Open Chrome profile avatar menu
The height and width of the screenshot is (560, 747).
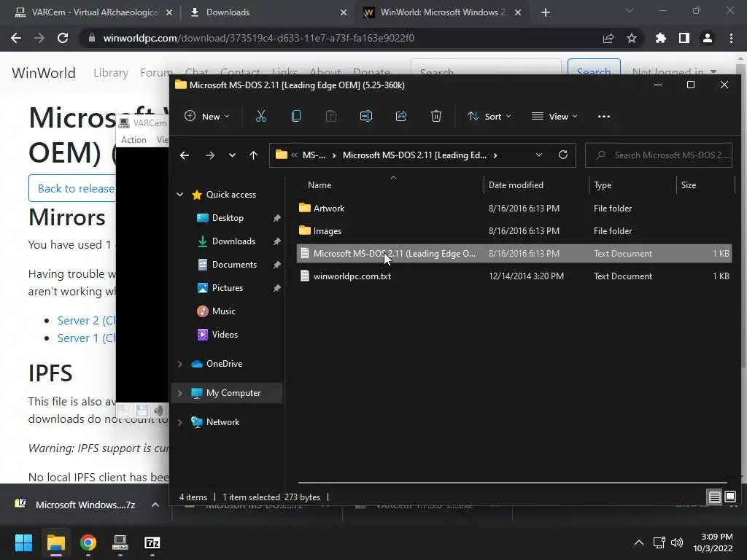[708, 38]
